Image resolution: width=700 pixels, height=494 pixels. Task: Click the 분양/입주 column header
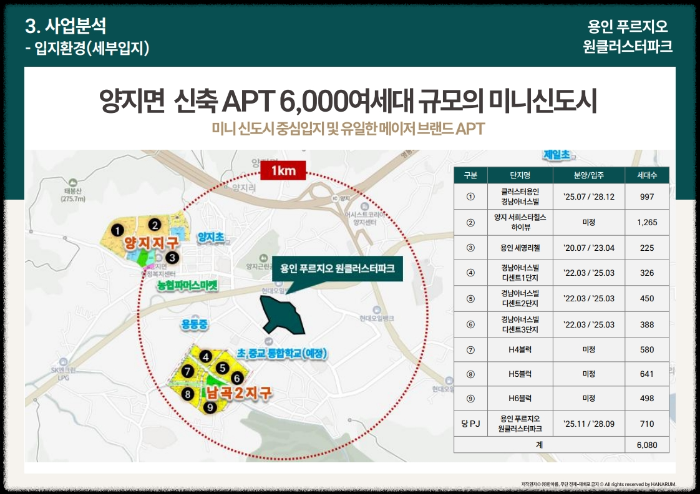589,175
